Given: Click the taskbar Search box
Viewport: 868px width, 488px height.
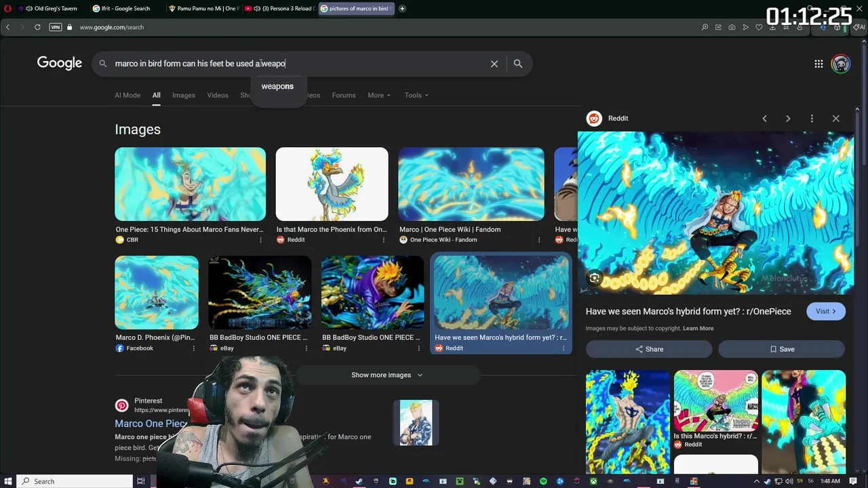Looking at the screenshot, I should (x=73, y=481).
